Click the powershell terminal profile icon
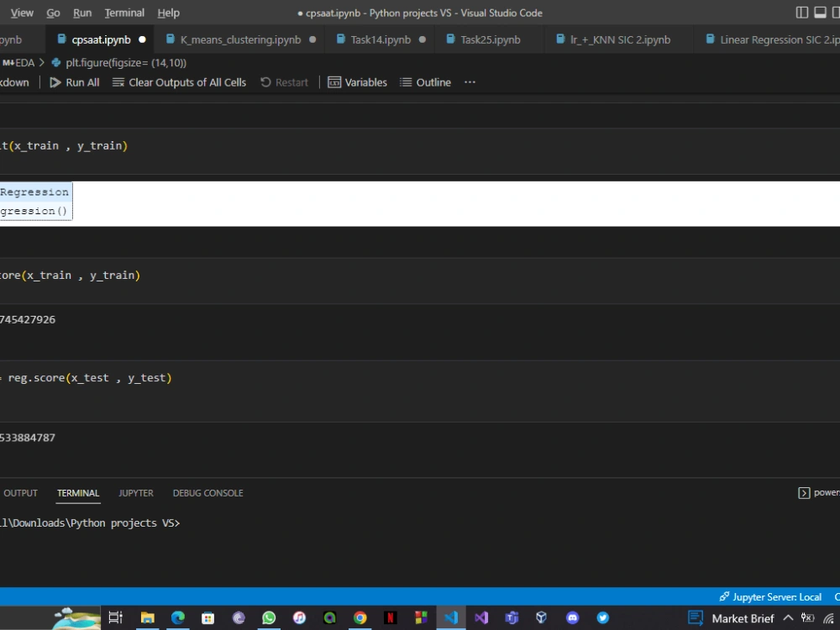This screenshot has width=840, height=630. (804, 493)
